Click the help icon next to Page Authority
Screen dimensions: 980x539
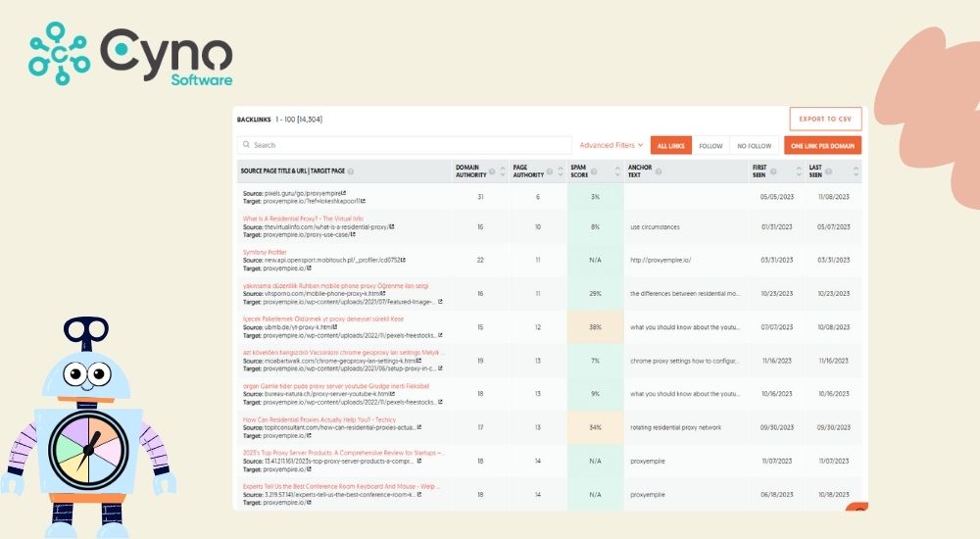(x=549, y=171)
